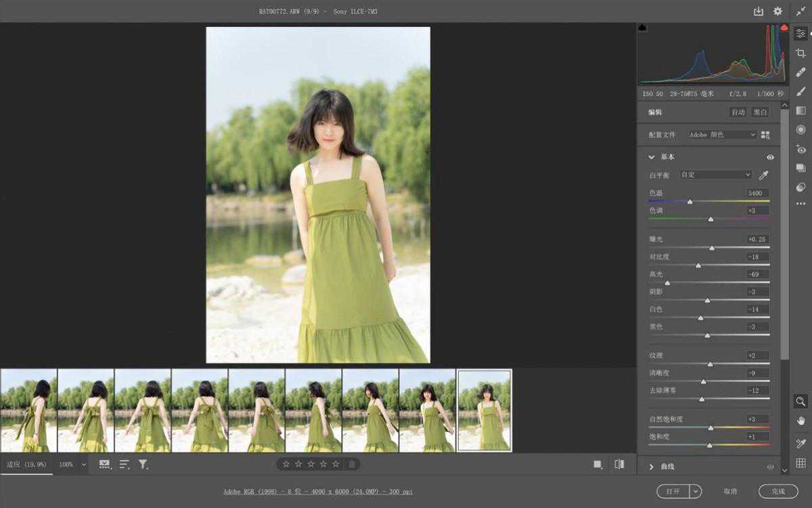The image size is (812, 508).
Task: Toggle the shadow clipping warning in histogram
Action: tap(642, 28)
